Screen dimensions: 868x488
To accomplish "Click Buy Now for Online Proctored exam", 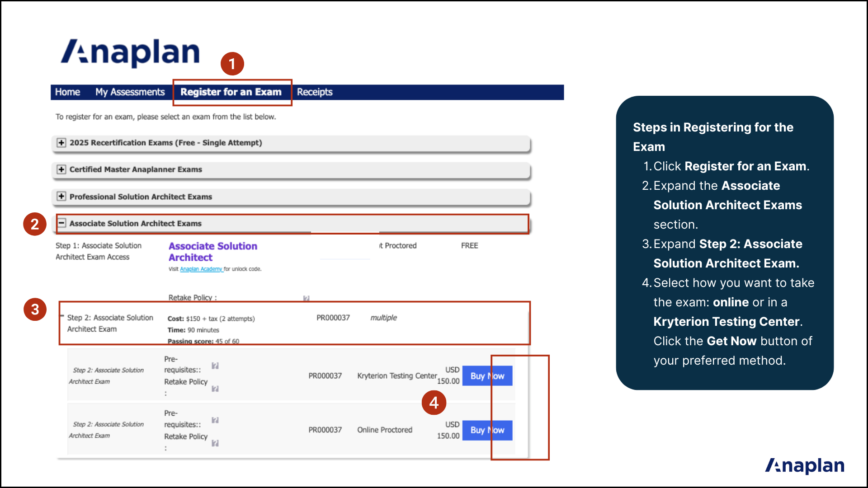I will (487, 430).
